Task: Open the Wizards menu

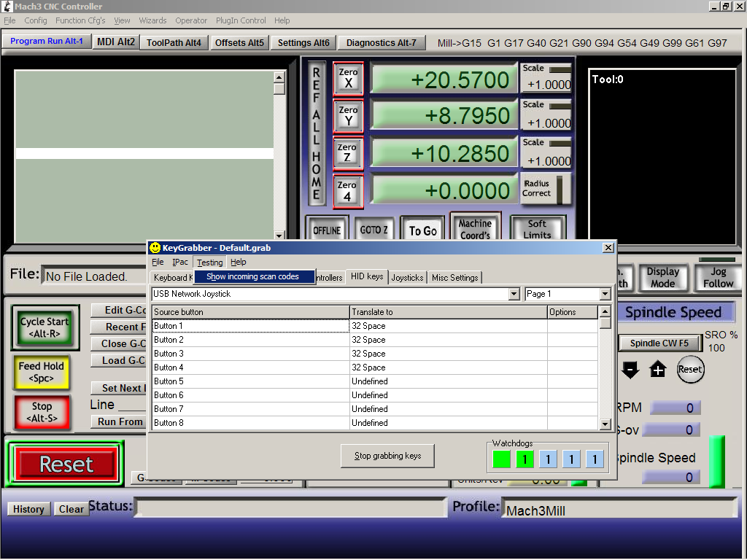Action: pos(152,20)
